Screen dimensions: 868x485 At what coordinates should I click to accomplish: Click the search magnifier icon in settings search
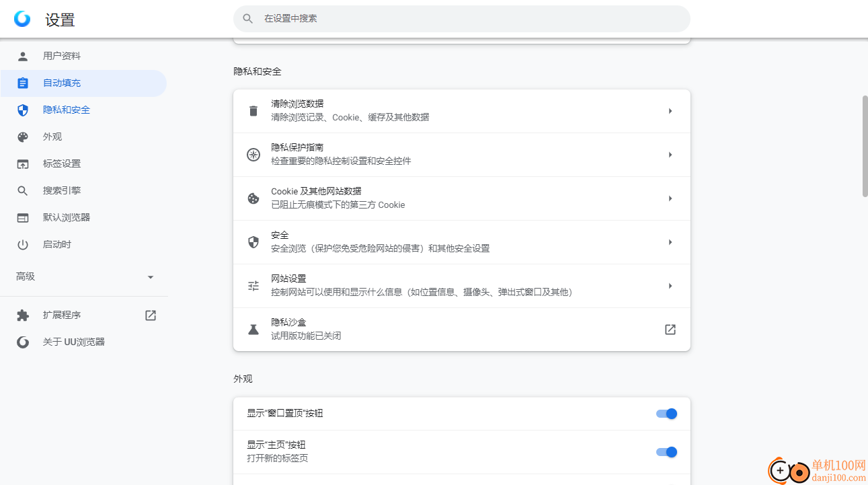coord(248,19)
